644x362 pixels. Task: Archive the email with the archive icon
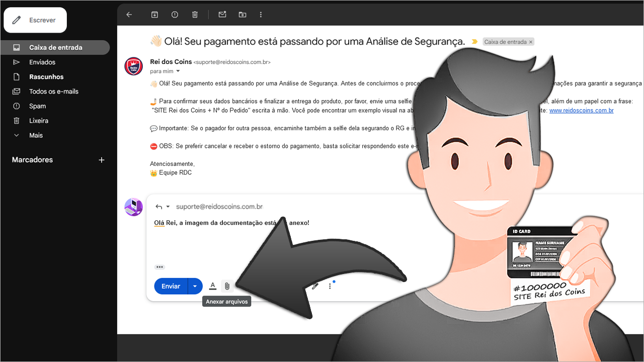tap(154, 15)
